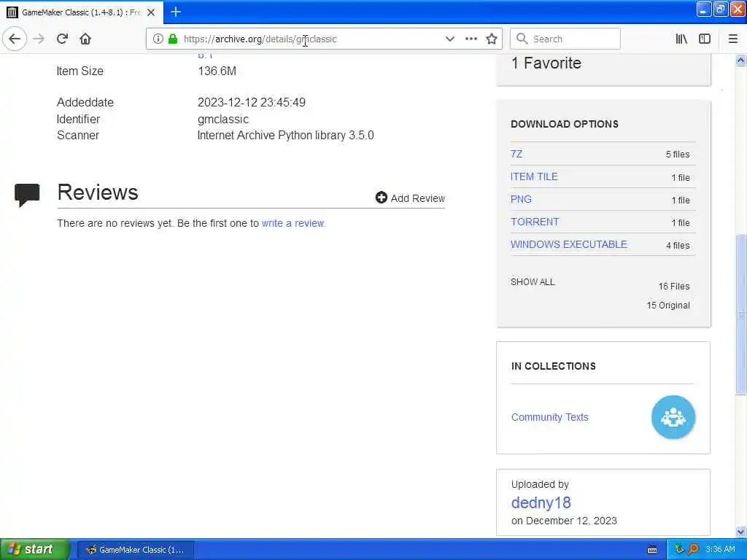
Task: Open the Firefox hamburger menu
Action: (x=732, y=39)
